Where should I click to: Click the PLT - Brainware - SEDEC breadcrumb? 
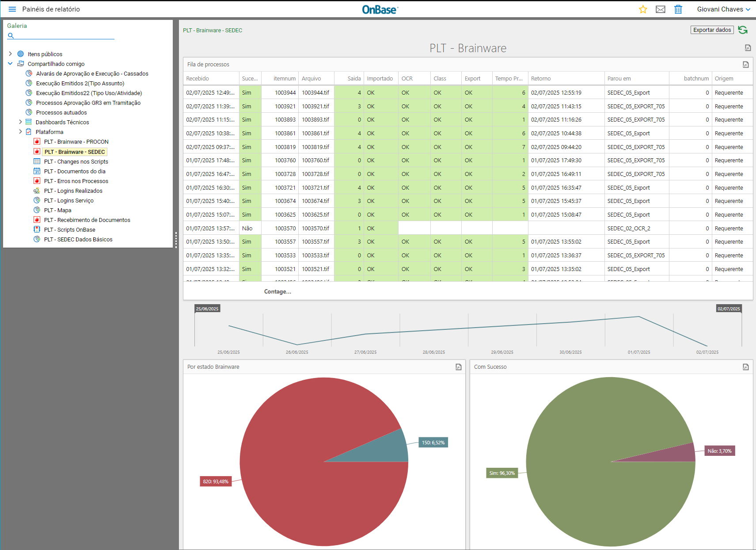213,31
